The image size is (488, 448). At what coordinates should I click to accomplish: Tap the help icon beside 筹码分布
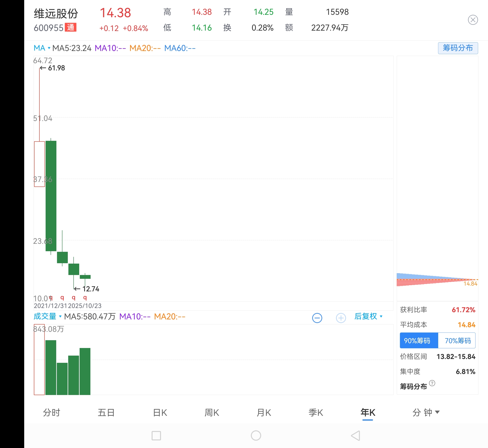(432, 383)
